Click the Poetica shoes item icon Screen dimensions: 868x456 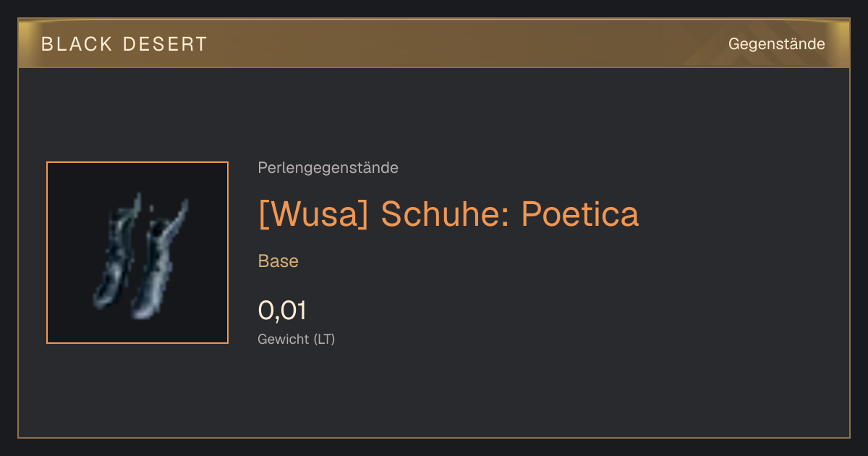(x=137, y=253)
